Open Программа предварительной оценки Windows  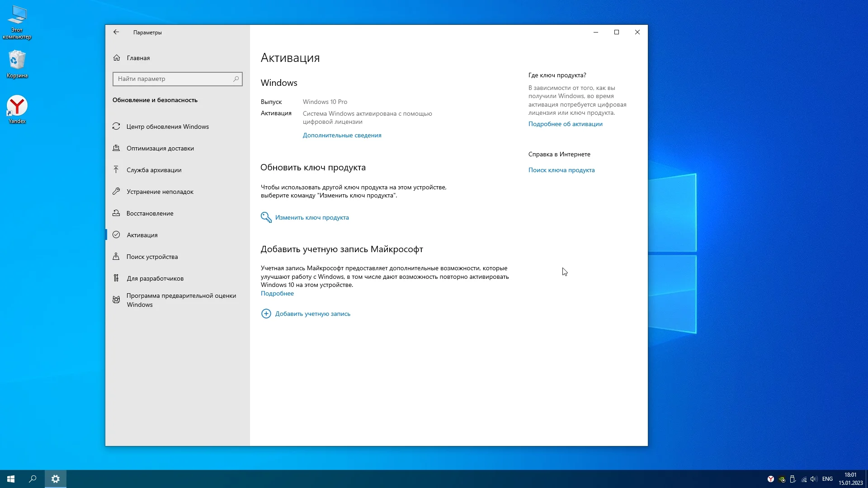(181, 300)
